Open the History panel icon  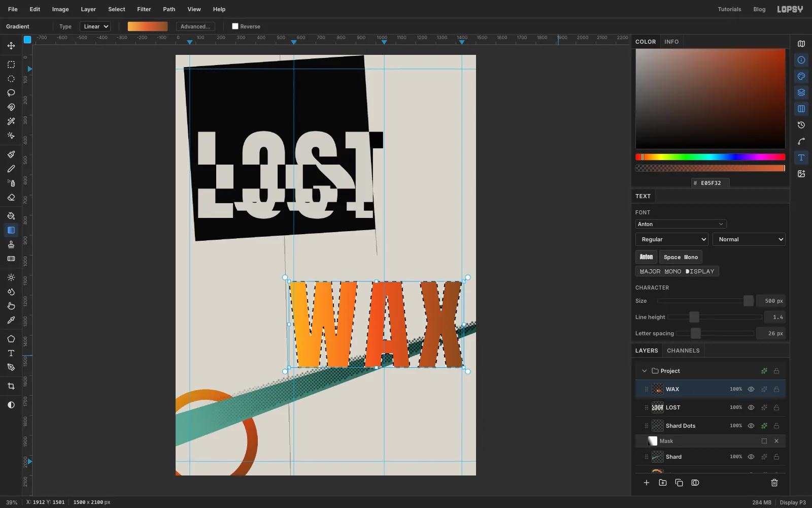(801, 125)
